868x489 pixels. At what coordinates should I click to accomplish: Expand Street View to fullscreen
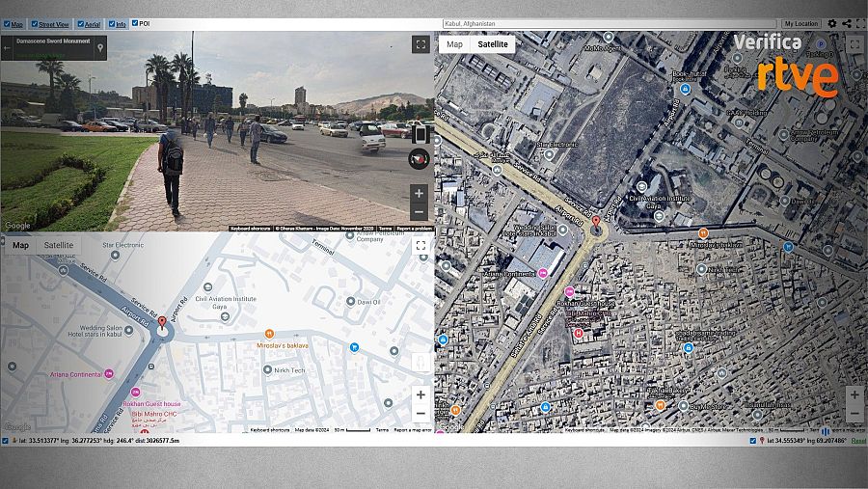point(420,44)
